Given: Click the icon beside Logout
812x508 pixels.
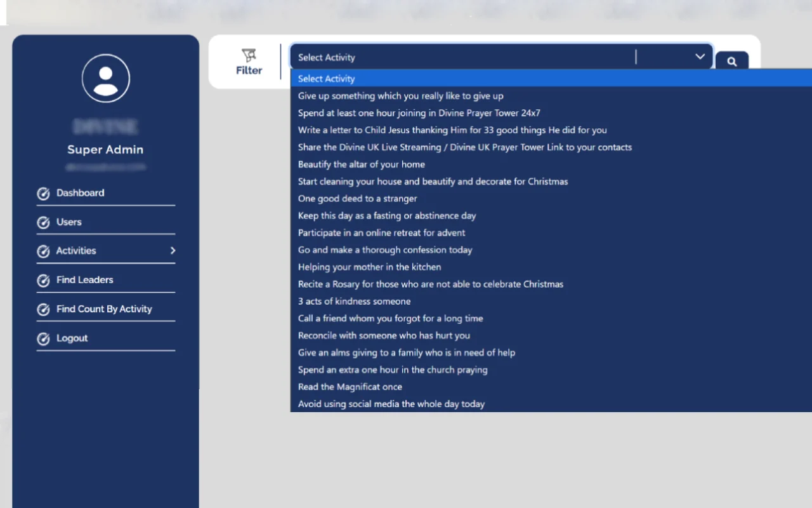Looking at the screenshot, I should [x=43, y=339].
